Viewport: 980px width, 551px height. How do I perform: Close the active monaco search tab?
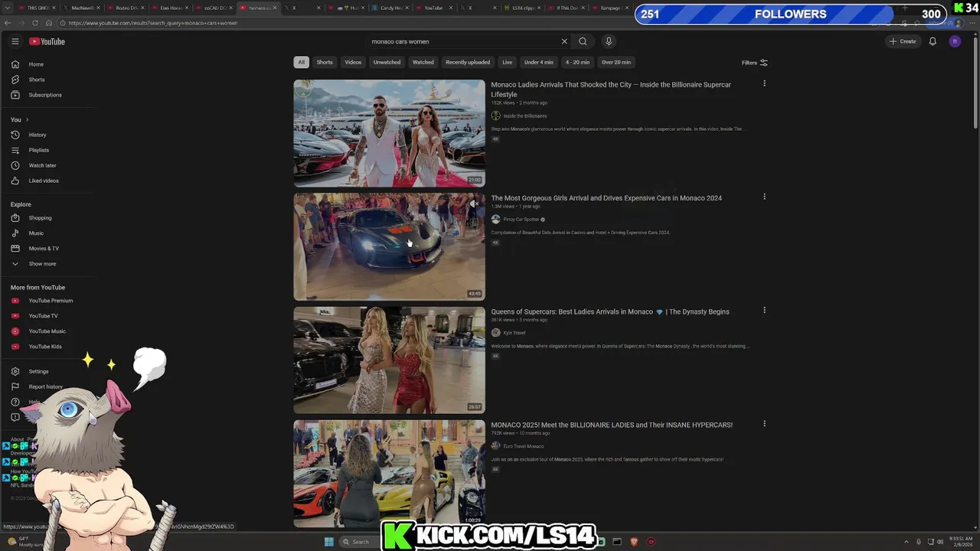pos(276,8)
